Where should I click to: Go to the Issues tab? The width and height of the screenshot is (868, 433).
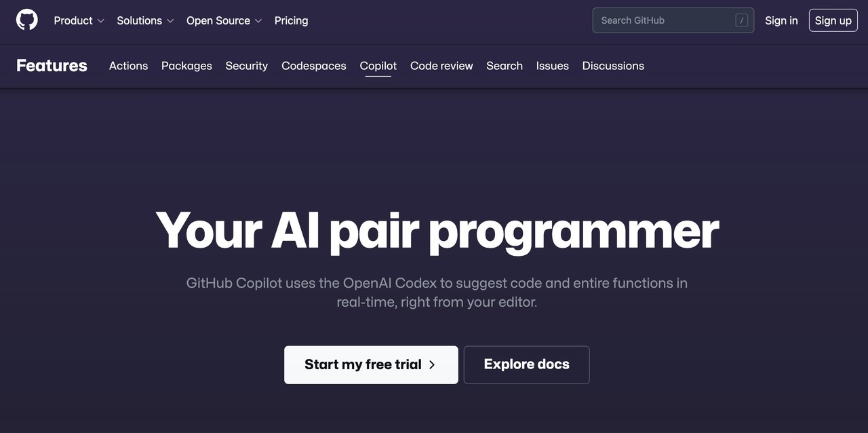552,66
